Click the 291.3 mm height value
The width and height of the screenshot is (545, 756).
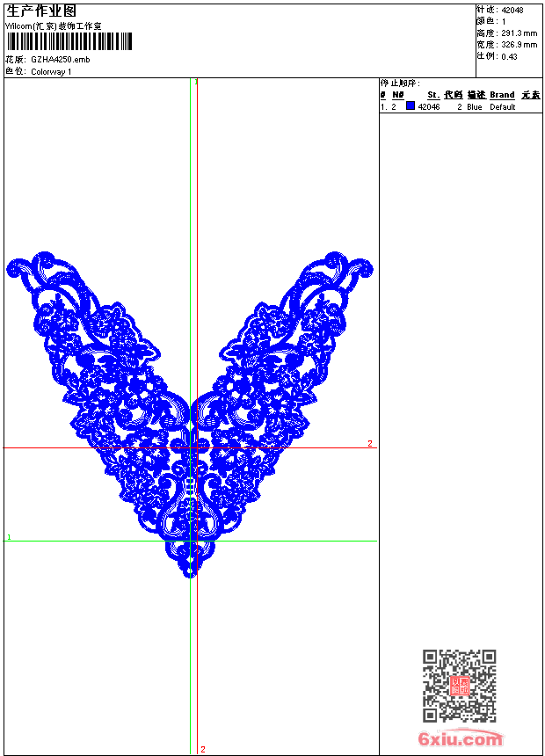click(x=519, y=33)
